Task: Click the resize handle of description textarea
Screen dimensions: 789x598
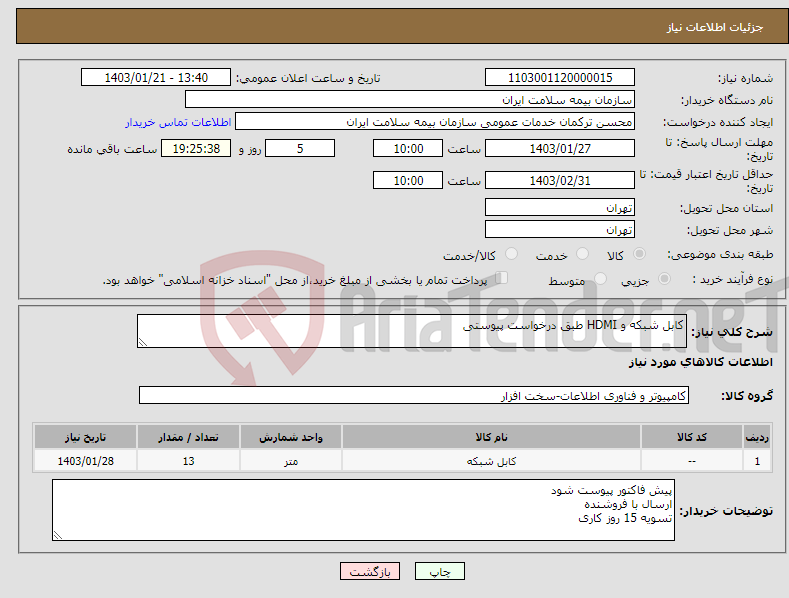Action: tap(143, 343)
